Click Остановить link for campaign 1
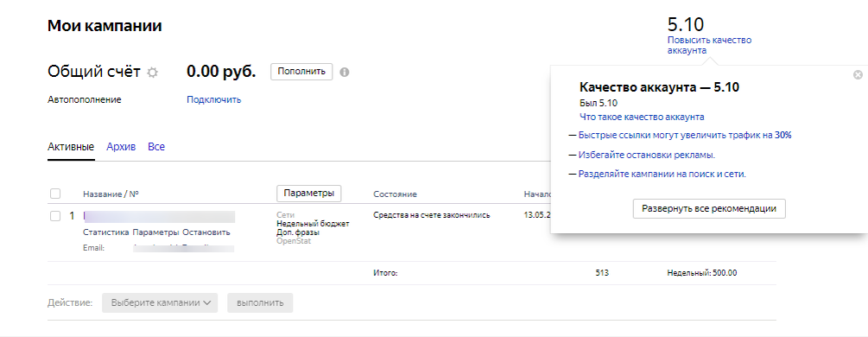The image size is (868, 337). pos(206,232)
